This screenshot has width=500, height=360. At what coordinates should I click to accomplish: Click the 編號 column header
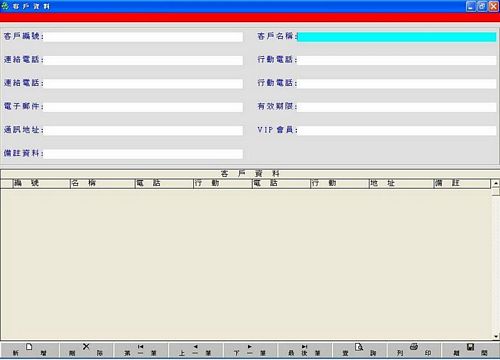(x=41, y=183)
